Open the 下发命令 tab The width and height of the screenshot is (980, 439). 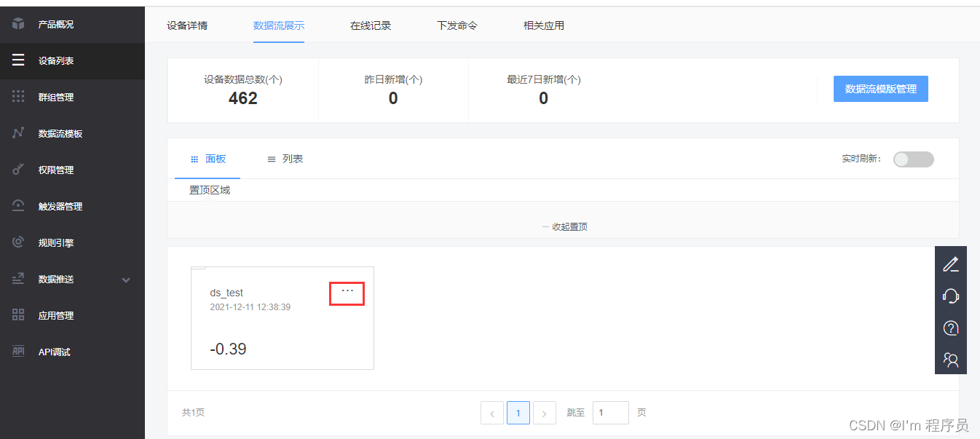(457, 25)
